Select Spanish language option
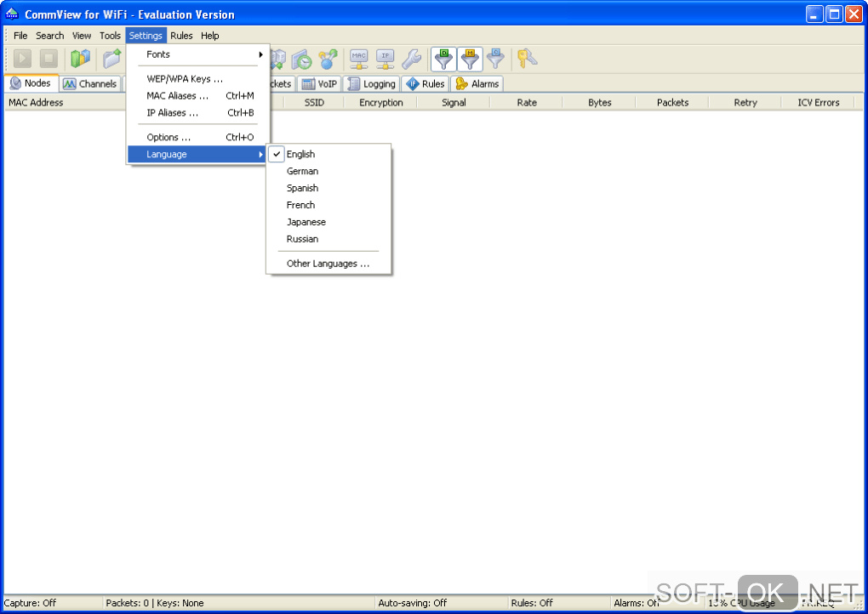This screenshot has height=614, width=868. click(328, 188)
